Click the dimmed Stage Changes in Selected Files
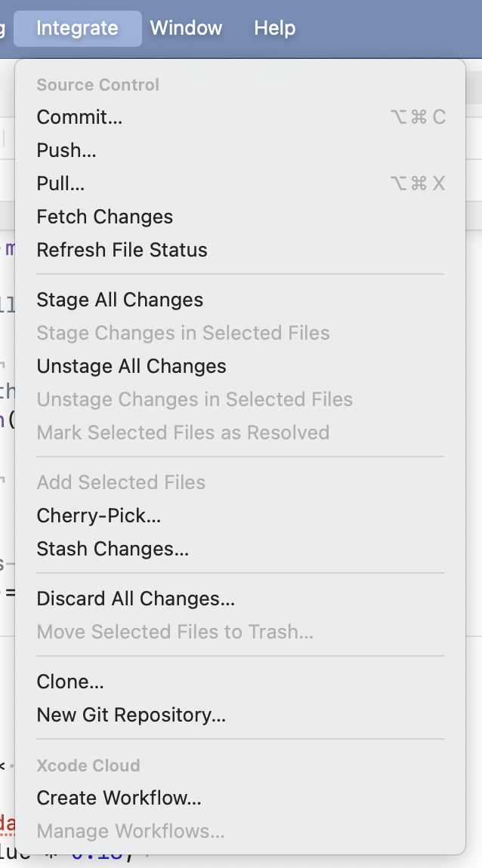Image resolution: width=482 pixels, height=868 pixels. [183, 333]
